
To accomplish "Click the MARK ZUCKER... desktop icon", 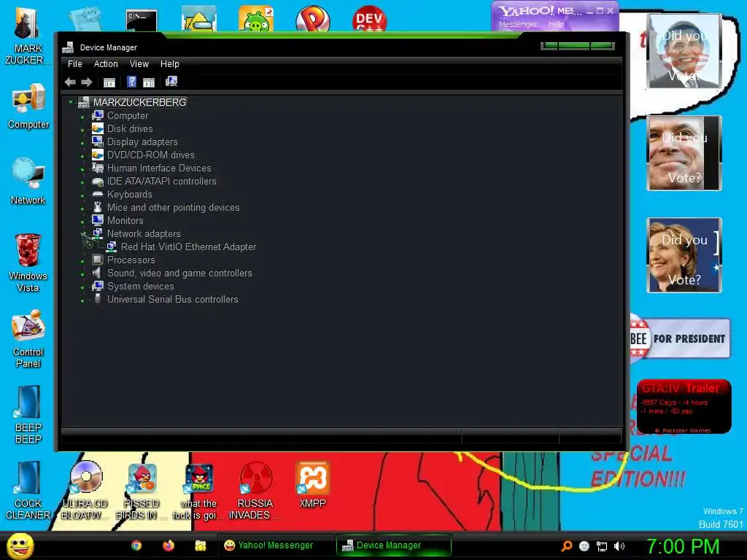I will (x=28, y=36).
